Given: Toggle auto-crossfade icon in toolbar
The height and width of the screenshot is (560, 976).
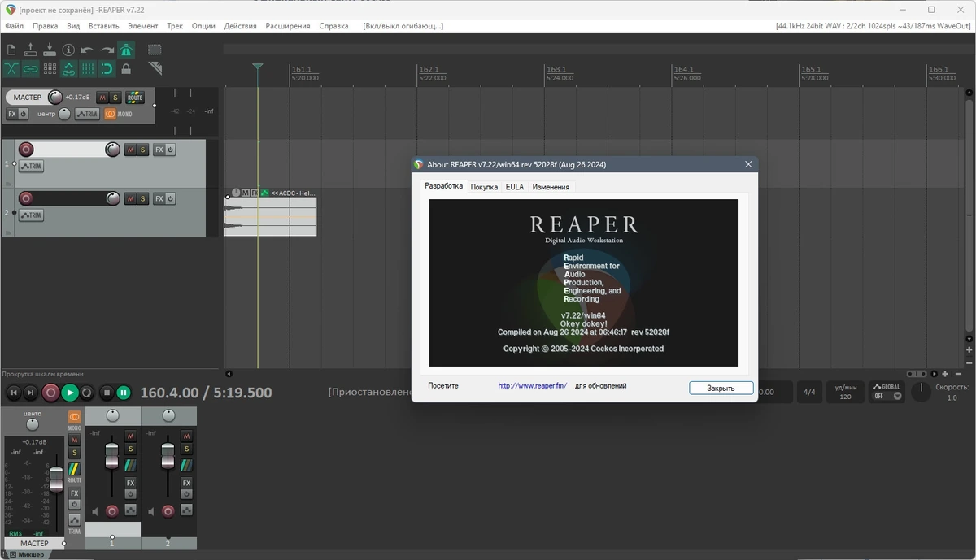Looking at the screenshot, I should pos(11,69).
